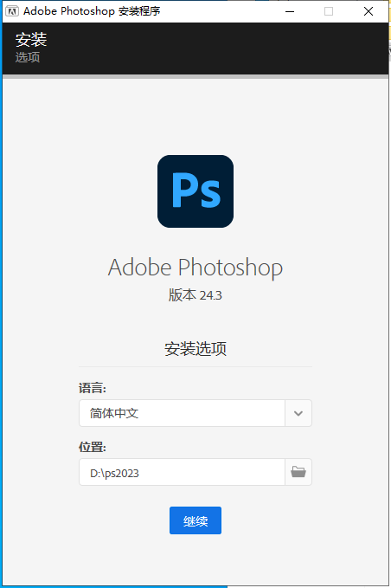
Task: Click the disabled maximize window button
Action: pyautogui.click(x=329, y=11)
